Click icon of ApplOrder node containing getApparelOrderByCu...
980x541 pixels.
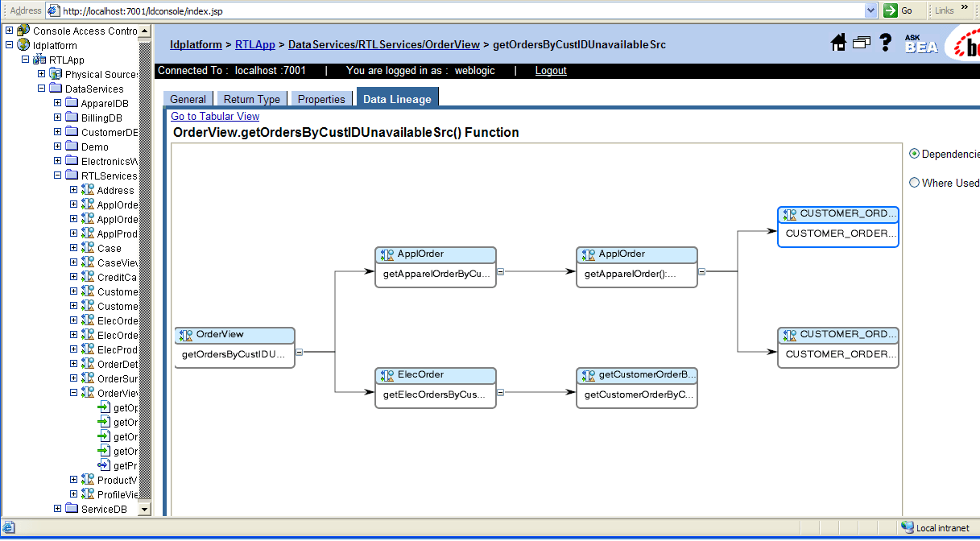pos(387,254)
